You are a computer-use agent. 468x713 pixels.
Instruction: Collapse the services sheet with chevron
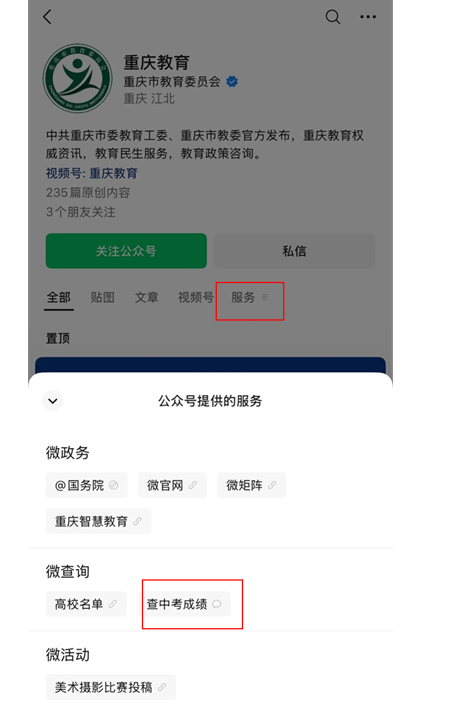(x=53, y=401)
